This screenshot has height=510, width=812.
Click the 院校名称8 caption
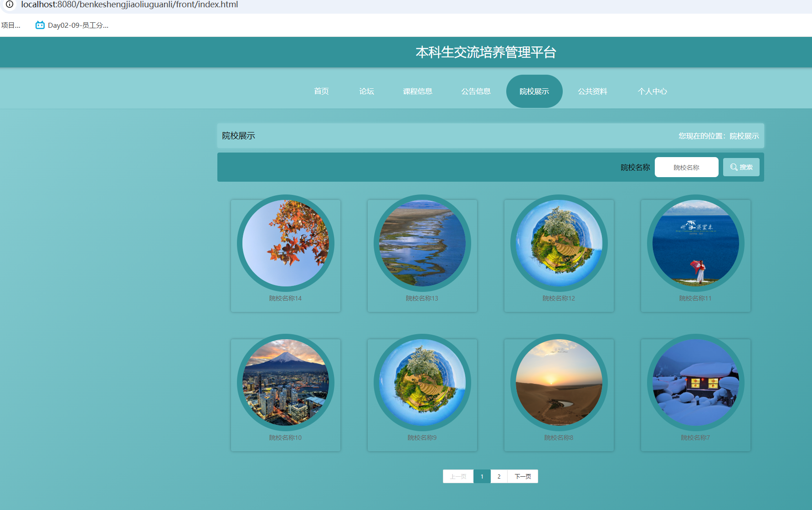coord(559,438)
